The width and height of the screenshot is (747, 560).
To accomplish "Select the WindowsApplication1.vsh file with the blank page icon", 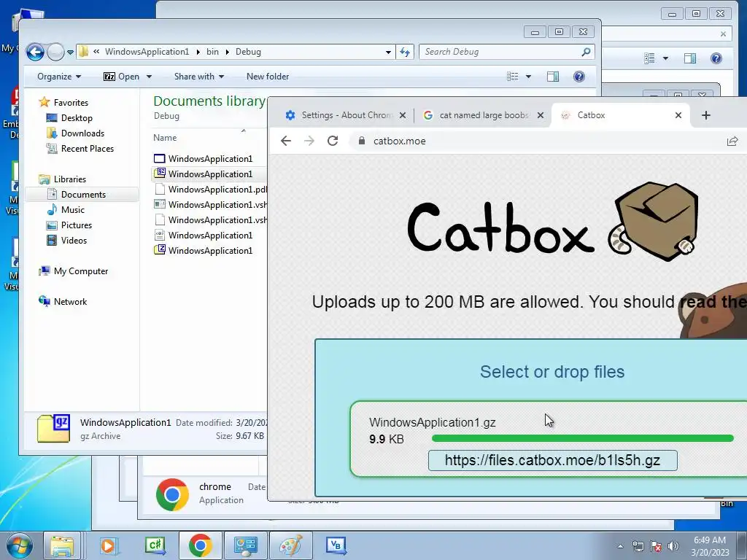I will point(211,219).
